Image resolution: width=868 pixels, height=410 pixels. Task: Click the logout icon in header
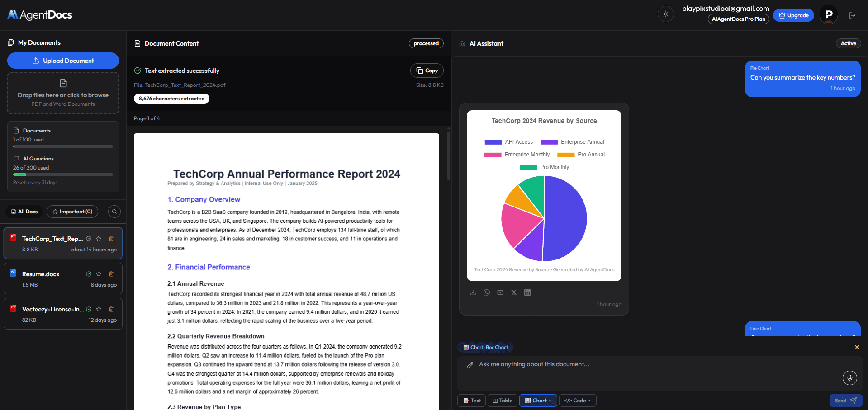coord(852,15)
